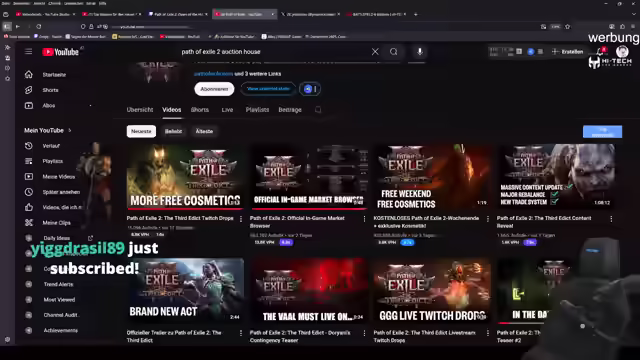Click the Abonnieren subscribe button

click(x=214, y=89)
